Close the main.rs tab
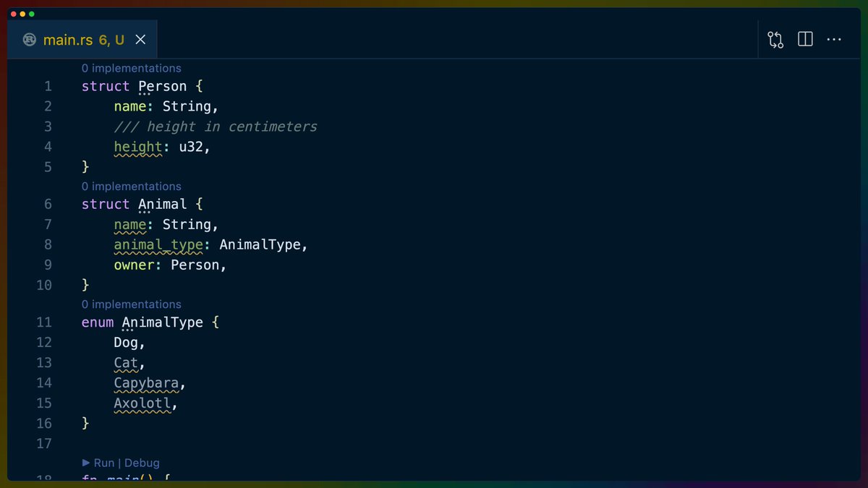This screenshot has height=488, width=868. [140, 40]
